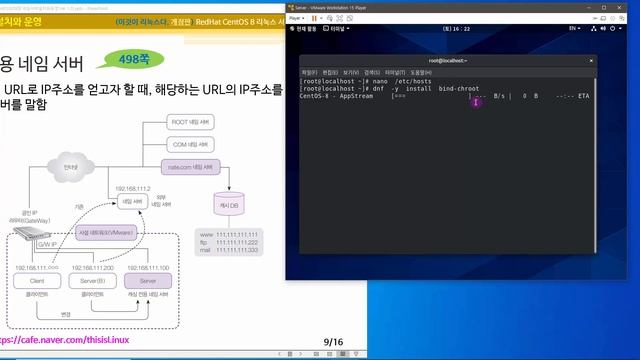The height and width of the screenshot is (360, 640).
Task: Switch PowerPoint to Slide Sorter view
Action: point(329,354)
